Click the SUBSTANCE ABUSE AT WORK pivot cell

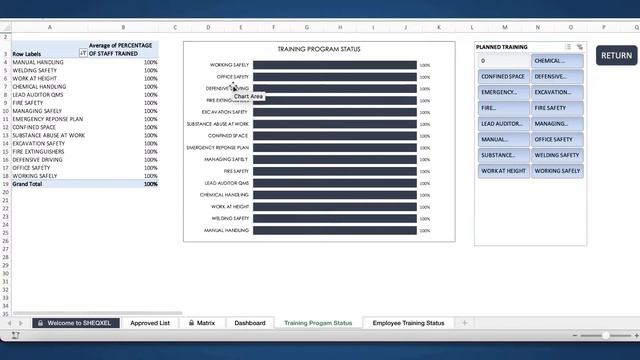point(49,136)
